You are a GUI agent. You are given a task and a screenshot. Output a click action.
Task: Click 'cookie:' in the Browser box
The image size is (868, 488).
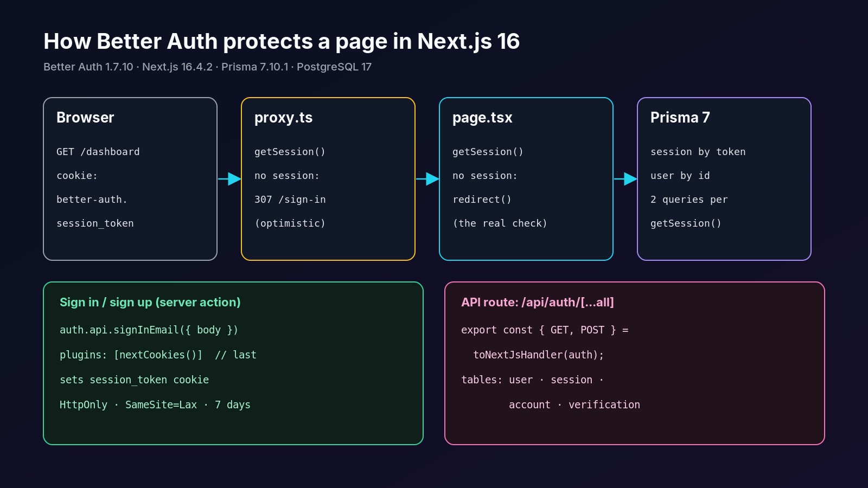[77, 176]
